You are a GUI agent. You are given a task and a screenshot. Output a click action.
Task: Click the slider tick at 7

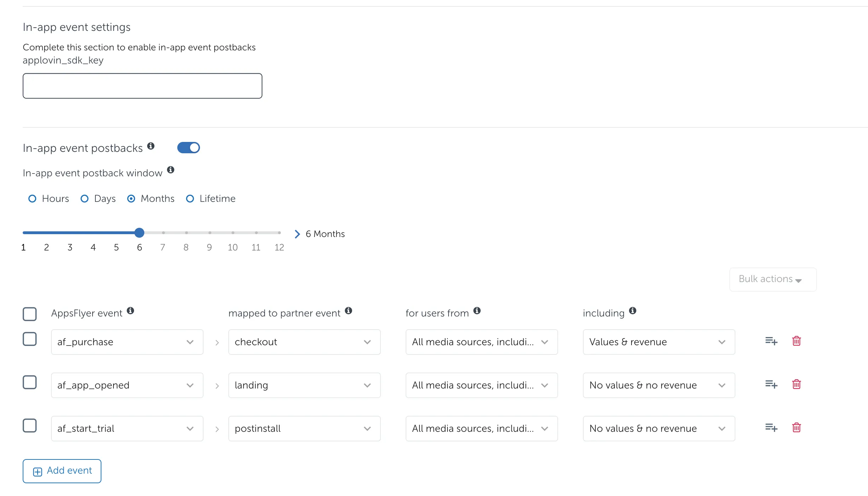[163, 233]
